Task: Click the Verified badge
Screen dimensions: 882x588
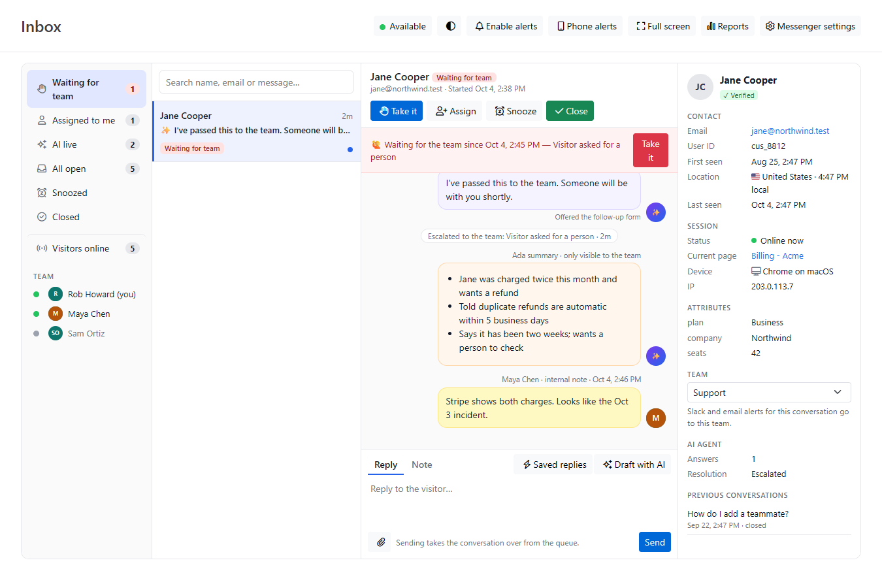Action: (x=739, y=95)
